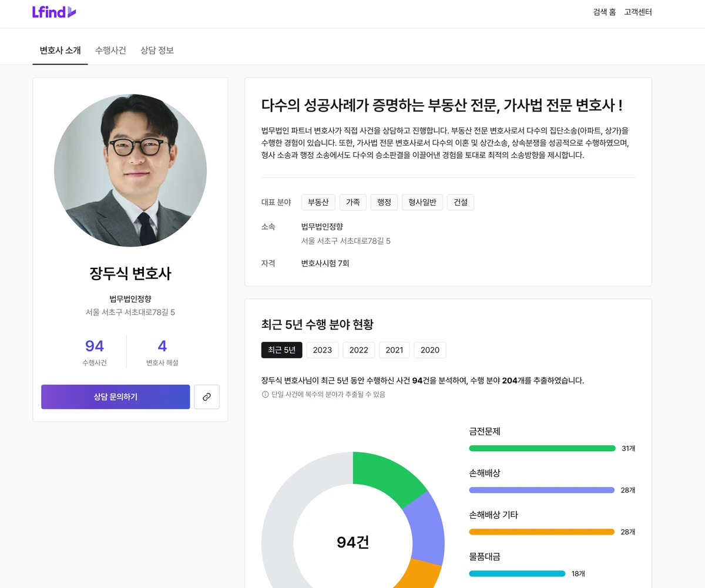Select the 2022 year filter
This screenshot has height=588, width=705.
pos(358,350)
